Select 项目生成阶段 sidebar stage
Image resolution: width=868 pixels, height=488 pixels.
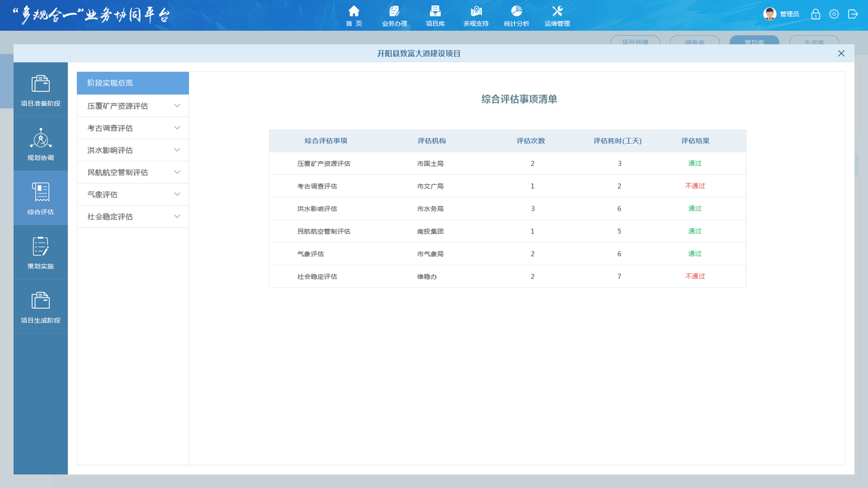41,306
